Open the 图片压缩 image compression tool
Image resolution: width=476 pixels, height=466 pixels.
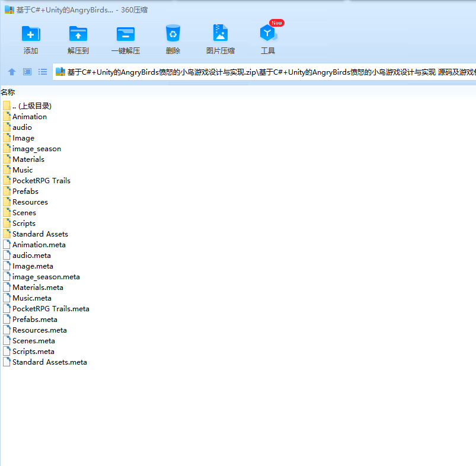click(221, 33)
